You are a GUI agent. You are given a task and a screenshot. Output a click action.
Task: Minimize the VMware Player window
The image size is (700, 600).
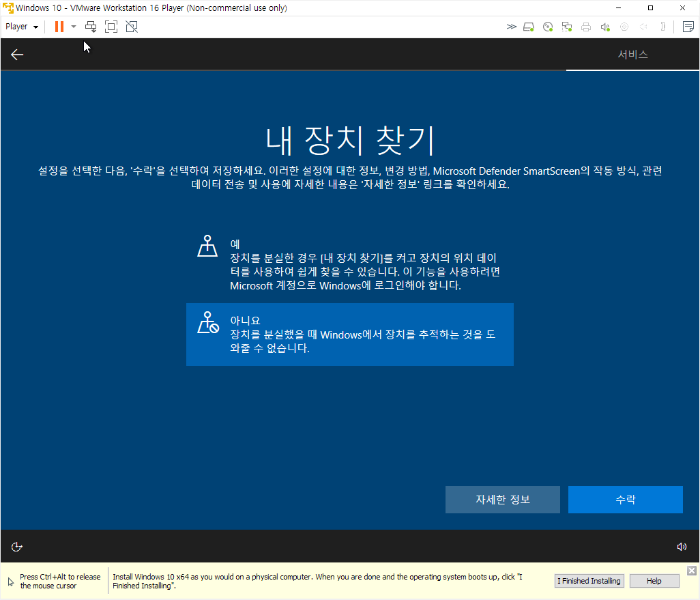pyautogui.click(x=619, y=8)
